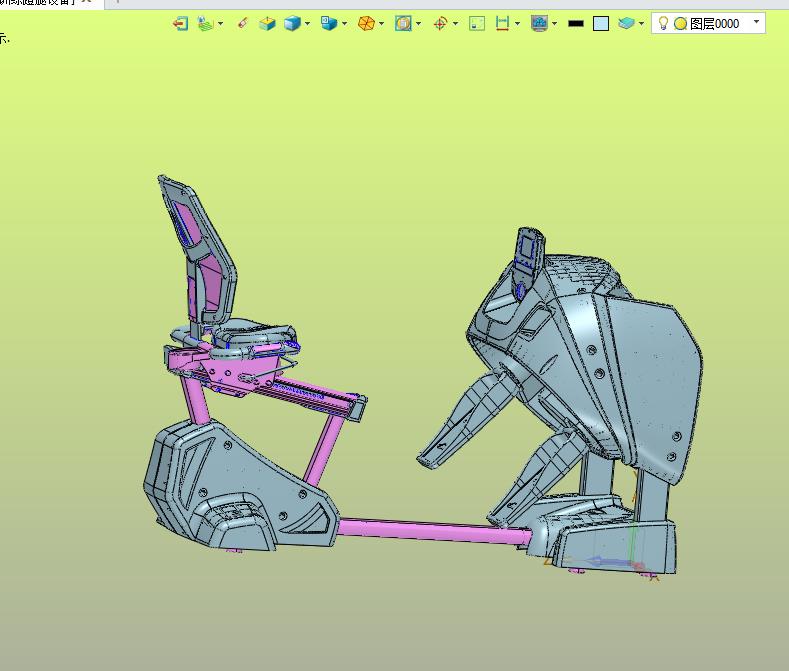Click the blue cube view icon
Screen dimensions: 789x671
tap(292, 24)
